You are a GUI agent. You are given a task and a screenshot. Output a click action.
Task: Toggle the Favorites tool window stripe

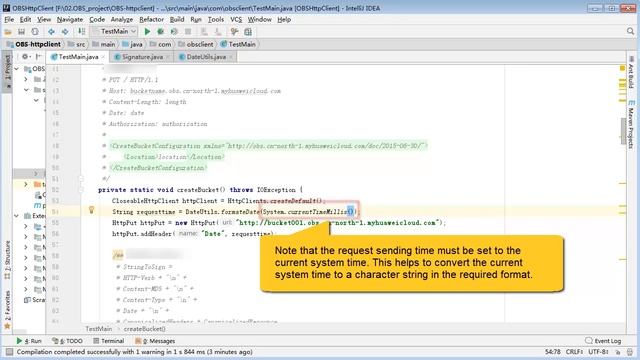pyautogui.click(x=7, y=309)
